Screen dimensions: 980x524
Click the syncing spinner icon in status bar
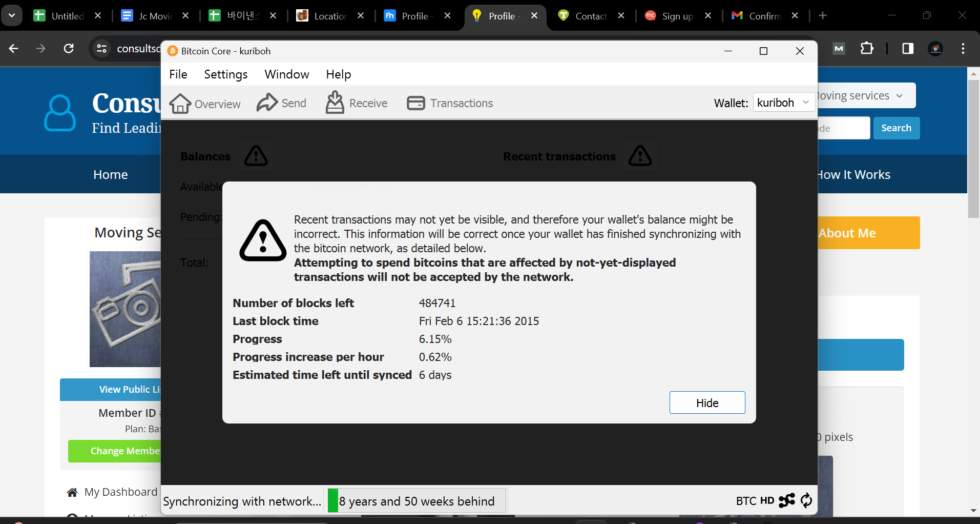point(806,500)
